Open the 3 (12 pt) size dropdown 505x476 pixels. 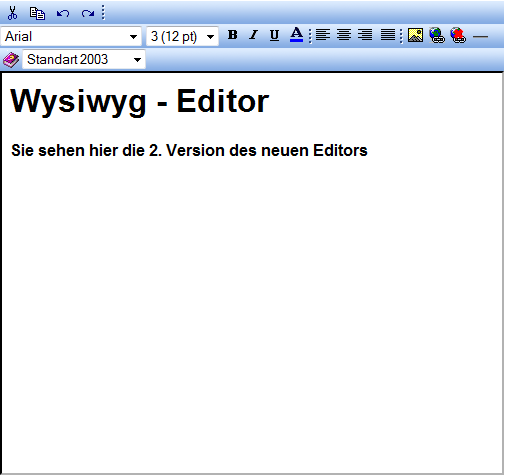[182, 36]
